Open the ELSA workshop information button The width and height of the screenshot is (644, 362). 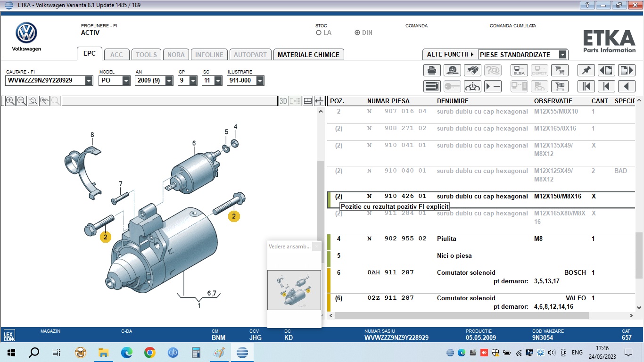[519, 70]
